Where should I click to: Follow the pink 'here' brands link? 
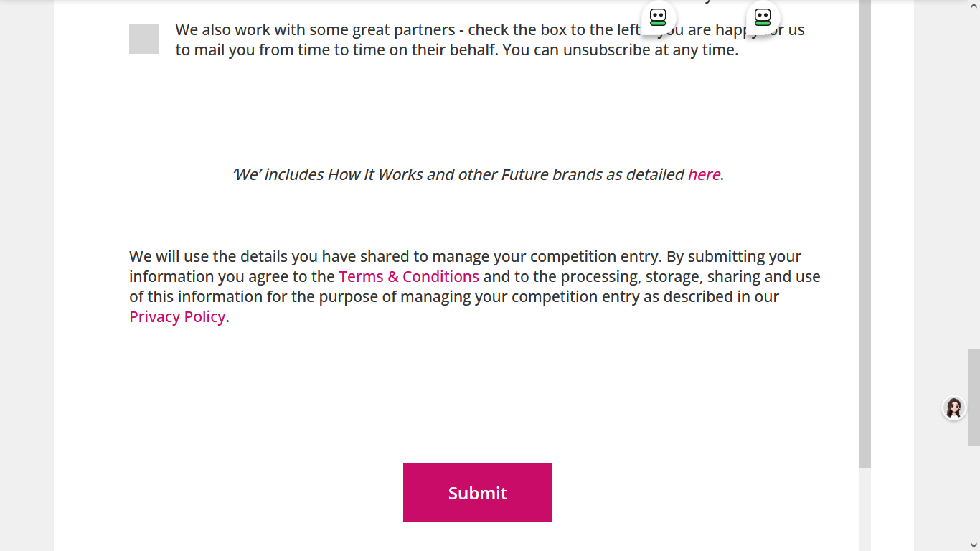click(704, 174)
